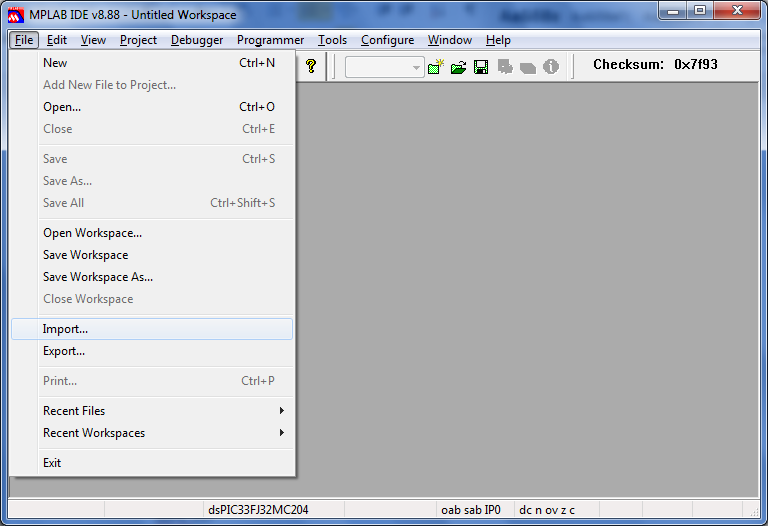Screen dimensions: 768x526
Task: Choose New from the File menu
Action: click(152, 63)
